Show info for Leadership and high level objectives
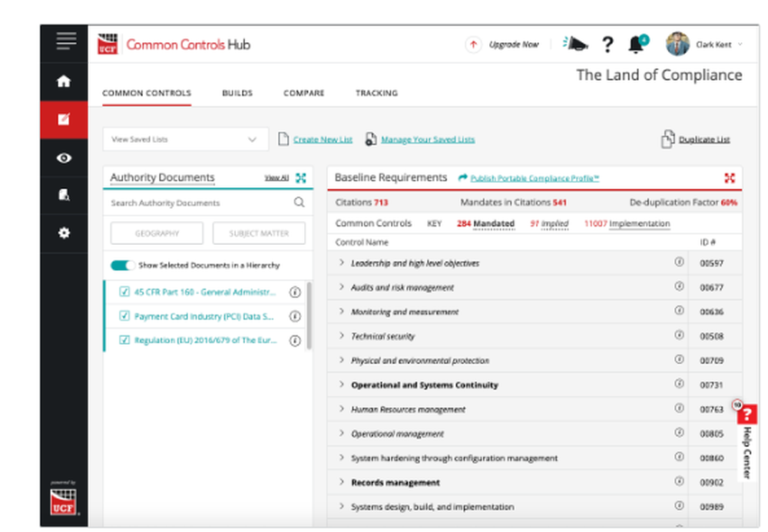The image size is (768, 532). 679,262
